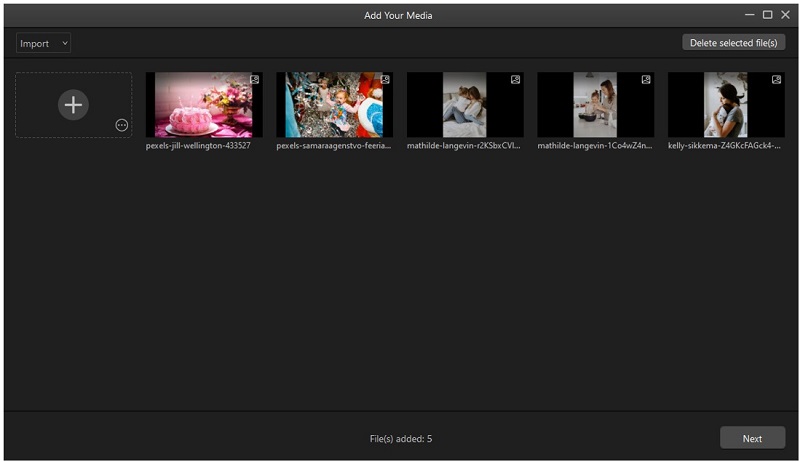
Task: Close the Add Your Media window
Action: (785, 15)
